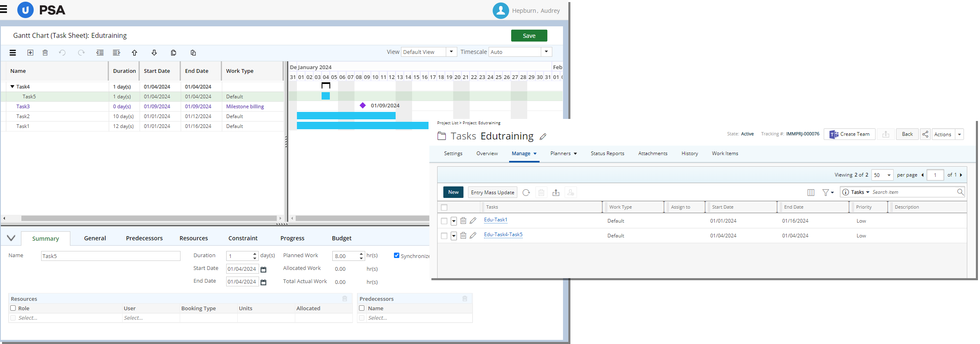
Task: Click the pencil icon beside Tasks Edutraining title
Action: [x=543, y=137]
